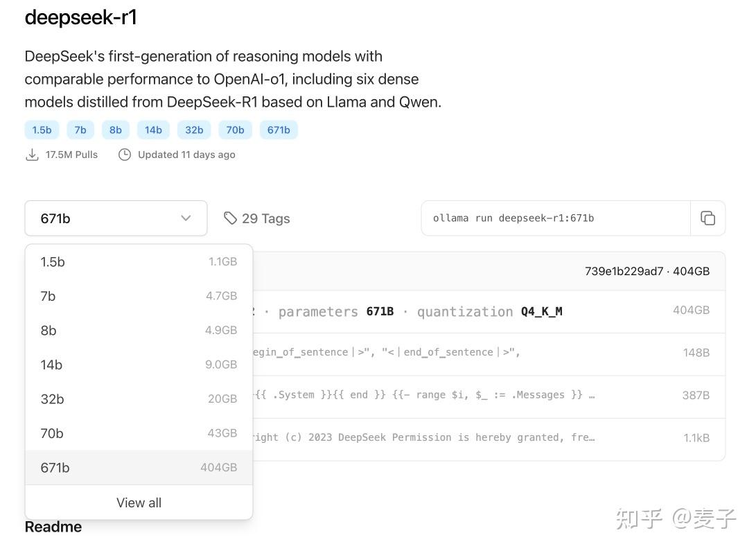Choose 14b in the dropdown list
The image size is (756, 551).
(51, 365)
